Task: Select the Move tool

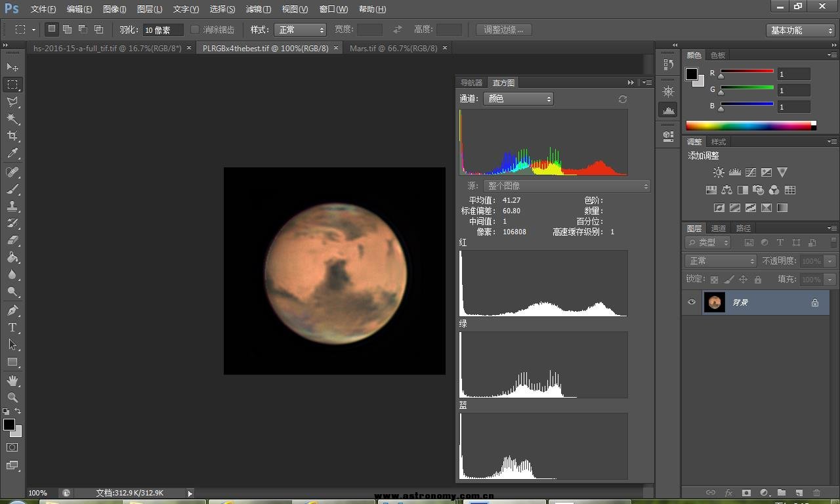Action: 12,68
